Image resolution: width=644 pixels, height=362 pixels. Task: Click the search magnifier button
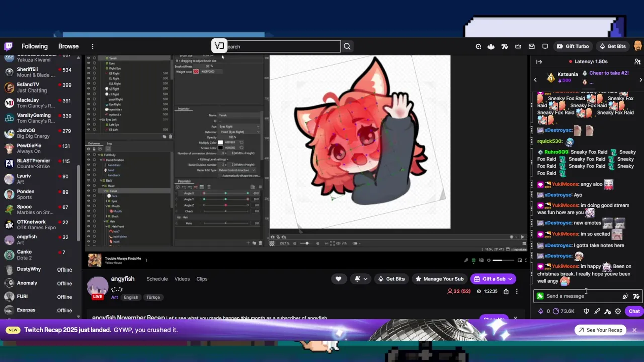tap(347, 46)
